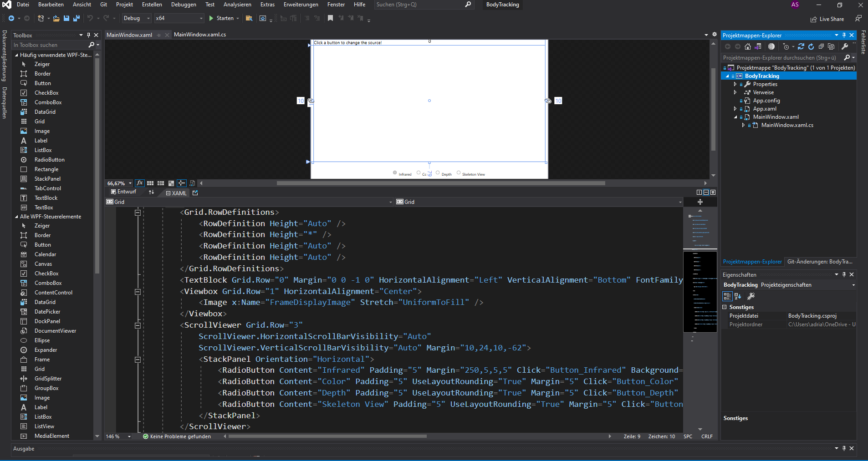Open properties wrench in Projektmappen-Explorer toolbar
Image resolution: width=868 pixels, height=461 pixels.
coord(845,46)
